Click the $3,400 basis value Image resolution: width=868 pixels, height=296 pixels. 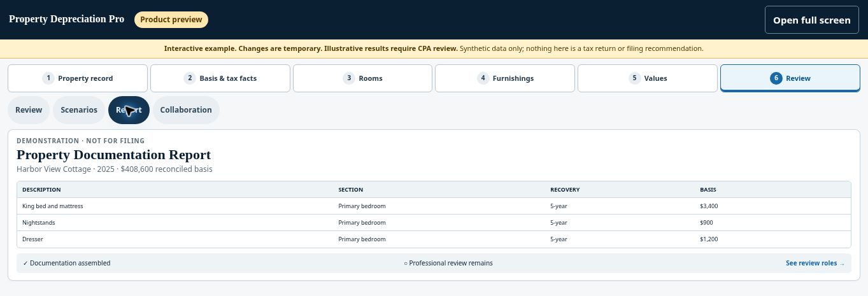coord(709,206)
